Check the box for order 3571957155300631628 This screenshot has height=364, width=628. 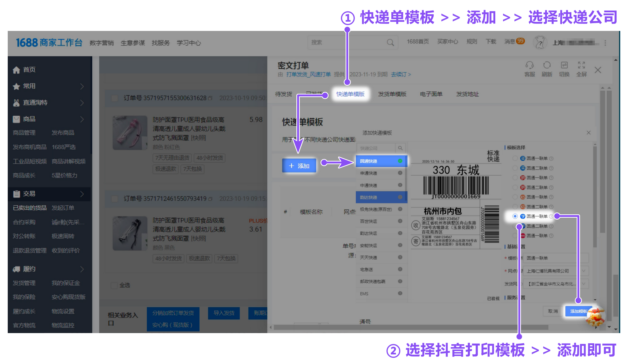pyautogui.click(x=115, y=98)
